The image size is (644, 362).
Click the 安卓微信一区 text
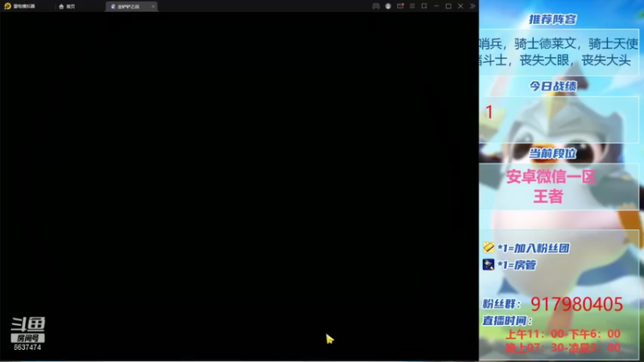[551, 177]
